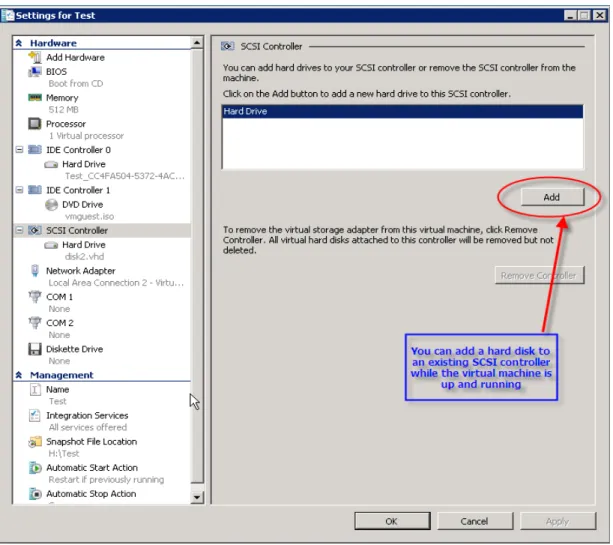Click the Network Adapter icon

[x=35, y=271]
